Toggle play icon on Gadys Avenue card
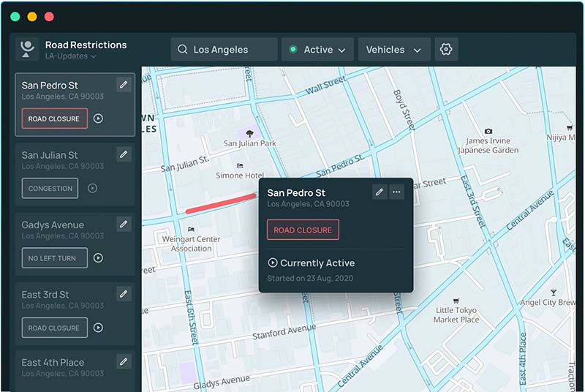Viewport: 585px width, 392px height. [x=98, y=258]
